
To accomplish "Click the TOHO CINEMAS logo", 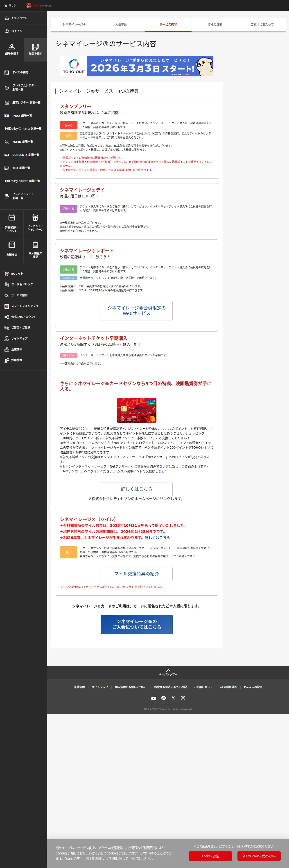I will point(39,5).
